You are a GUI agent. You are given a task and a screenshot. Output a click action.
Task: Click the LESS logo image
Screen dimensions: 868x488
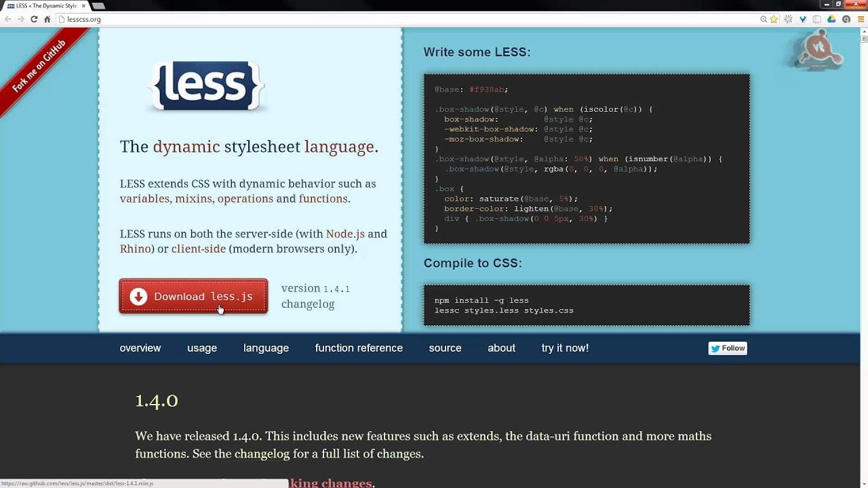click(x=205, y=86)
